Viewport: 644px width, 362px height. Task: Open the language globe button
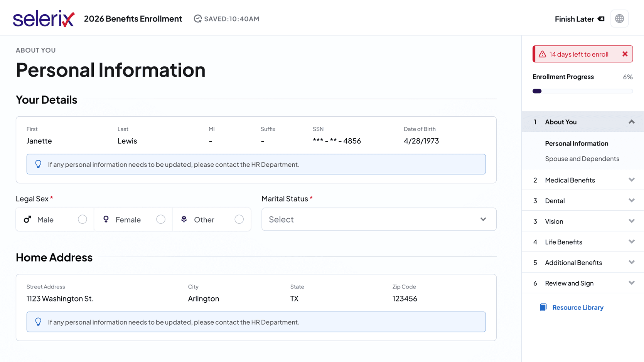pos(619,18)
